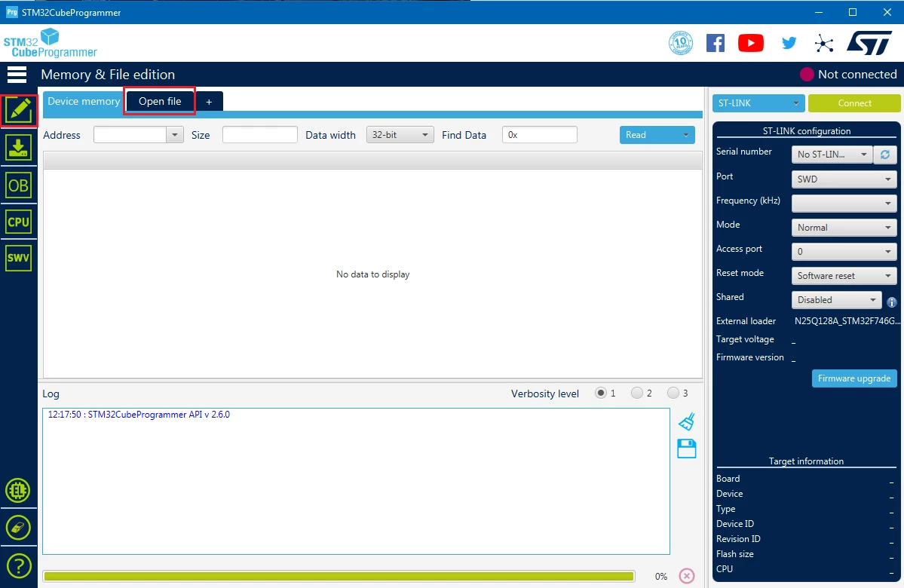904x588 pixels.
Task: Click the STM32CubeProgrammer logo
Action: (x=51, y=43)
